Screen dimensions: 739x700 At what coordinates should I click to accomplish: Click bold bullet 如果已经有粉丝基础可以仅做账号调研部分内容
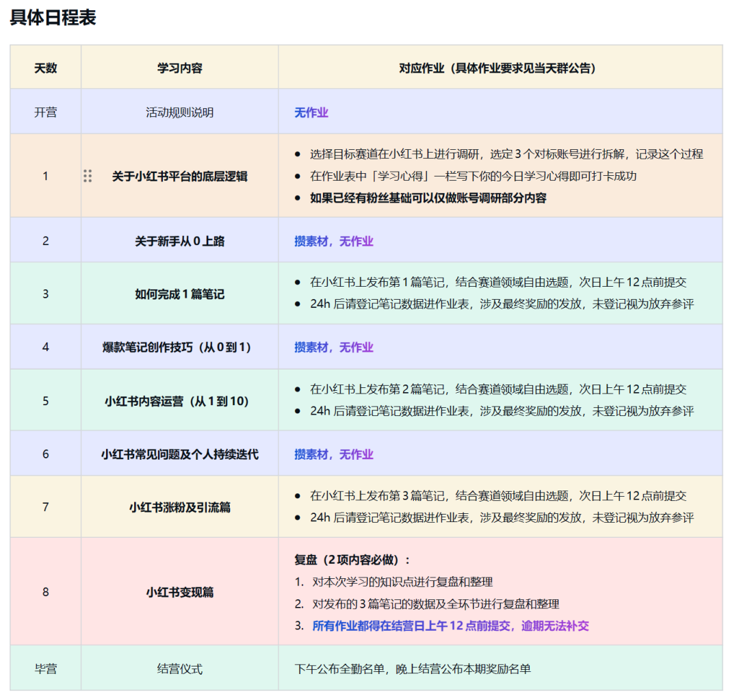428,198
